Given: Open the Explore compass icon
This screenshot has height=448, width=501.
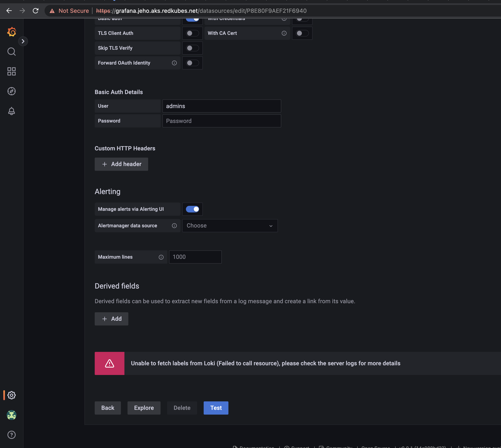Looking at the screenshot, I should pyautogui.click(x=12, y=91).
